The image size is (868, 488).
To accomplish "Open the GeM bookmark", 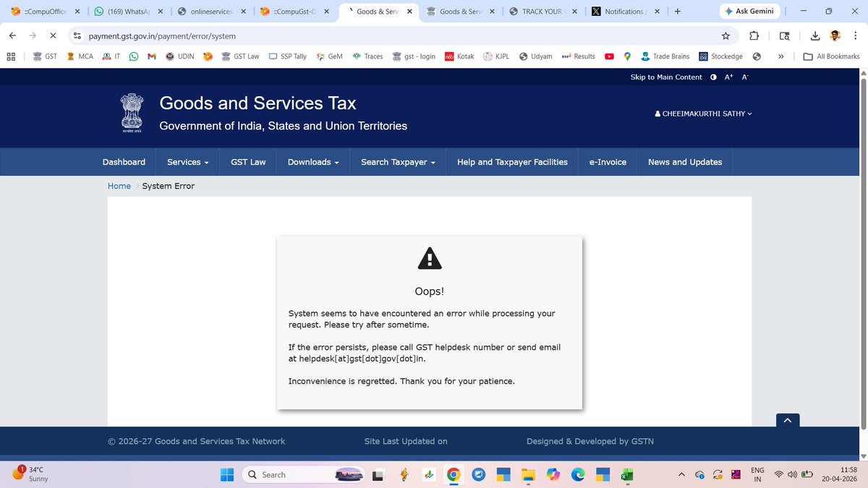I will point(329,56).
